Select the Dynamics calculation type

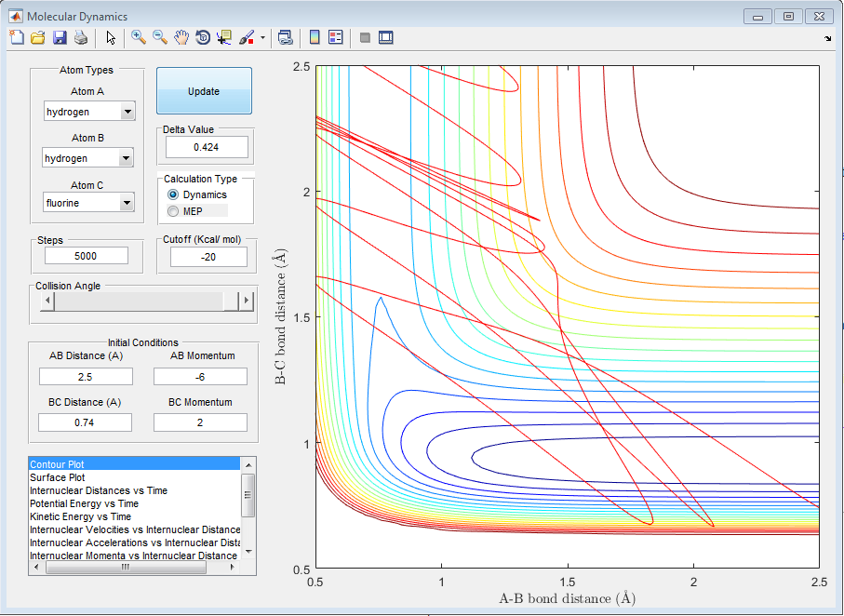pyautogui.click(x=173, y=194)
